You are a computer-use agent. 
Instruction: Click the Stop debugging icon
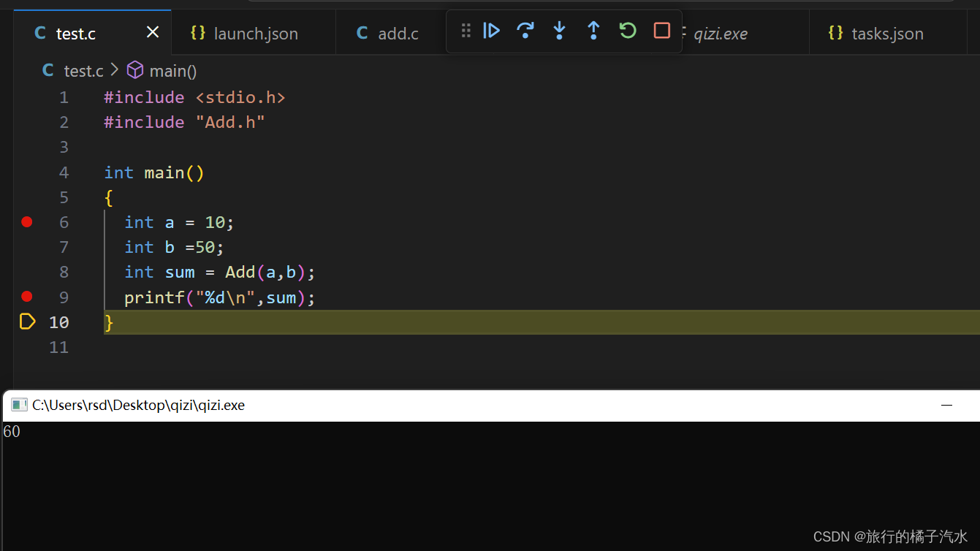[661, 31]
